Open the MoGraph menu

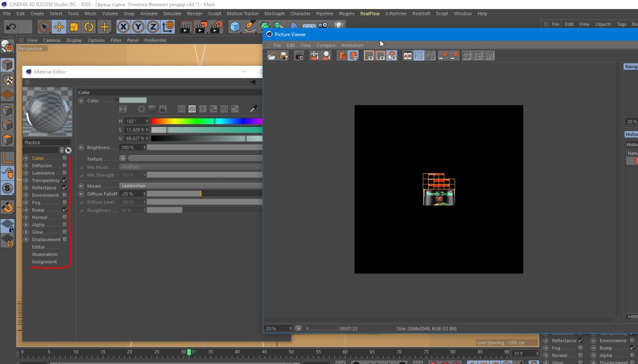coord(274,13)
